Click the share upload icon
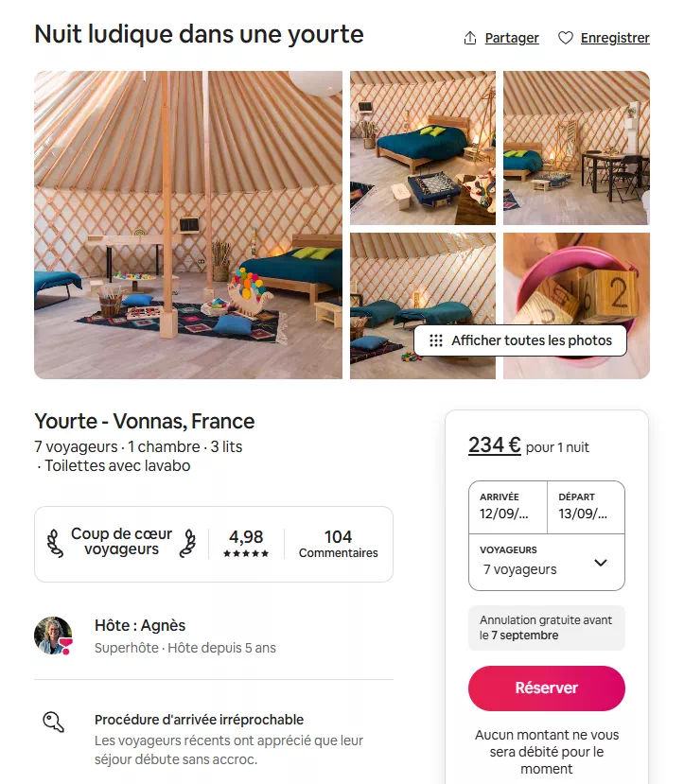Image resolution: width=684 pixels, height=784 pixels. [470, 38]
